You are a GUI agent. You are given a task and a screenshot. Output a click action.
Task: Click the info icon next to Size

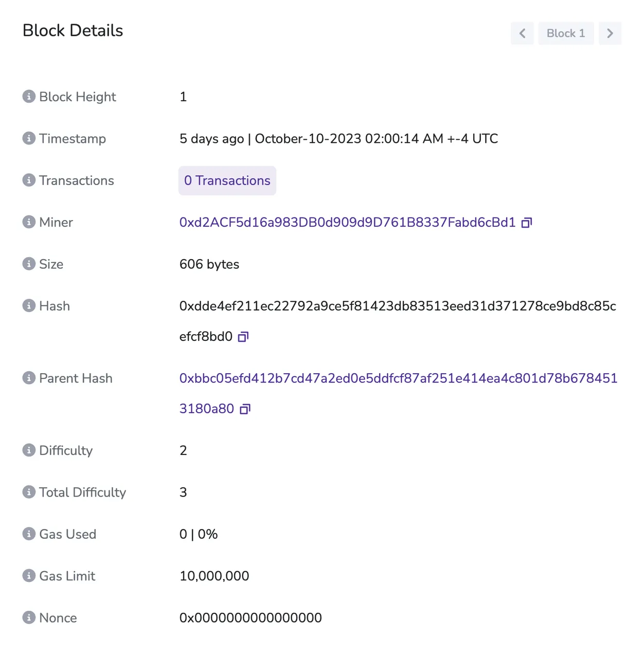29,264
